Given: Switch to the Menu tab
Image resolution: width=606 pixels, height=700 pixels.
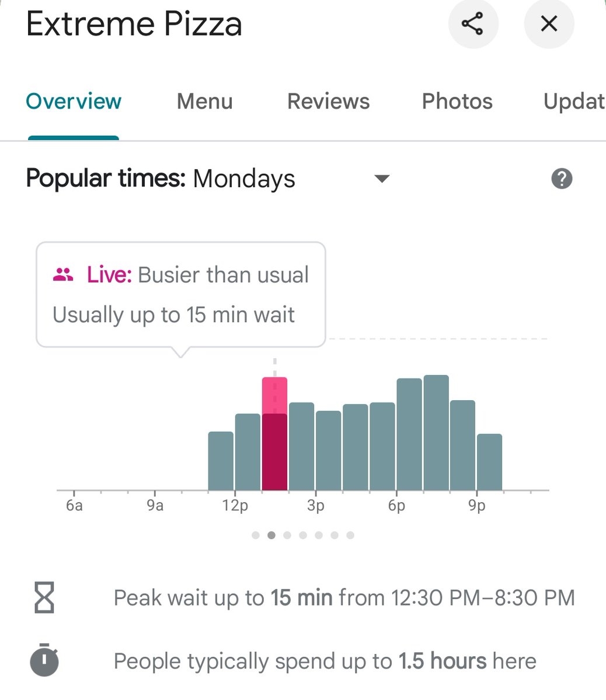Looking at the screenshot, I should pyautogui.click(x=205, y=101).
